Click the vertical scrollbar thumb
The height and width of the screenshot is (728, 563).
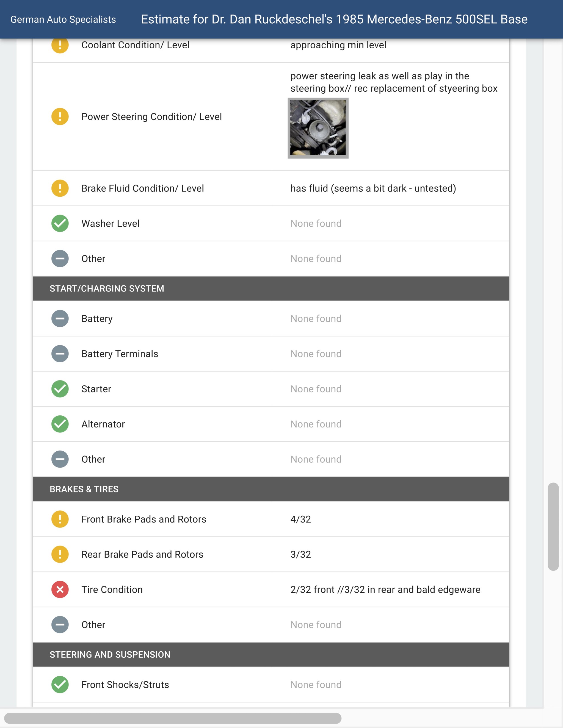pos(553,527)
